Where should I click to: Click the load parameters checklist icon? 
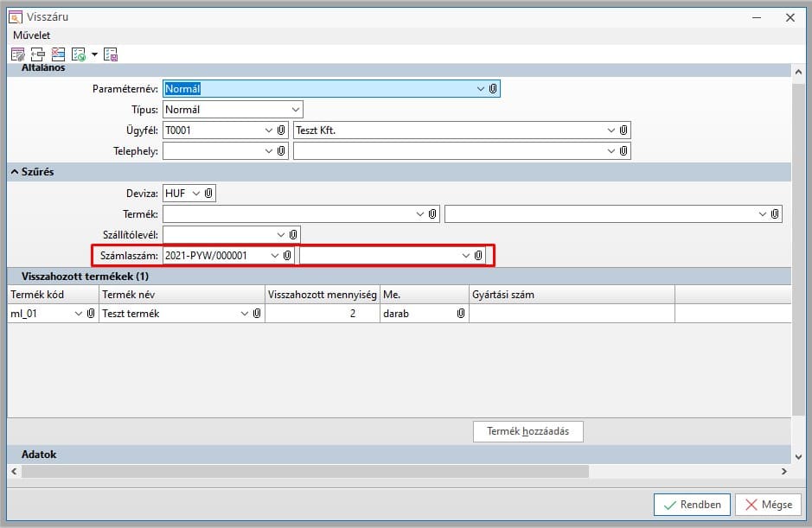(79, 54)
